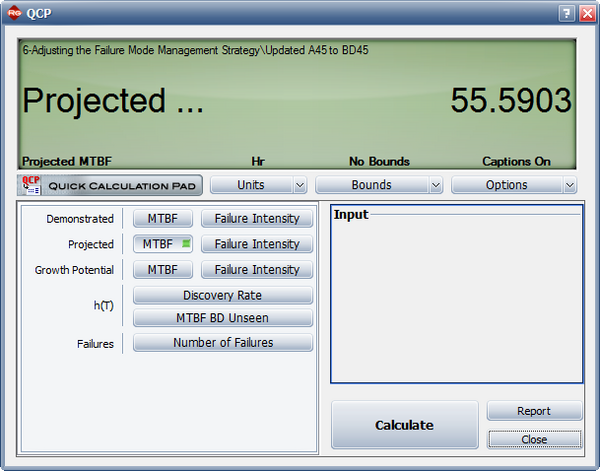Choose Projected Failure Intensity
Viewport: 600px width, 471px height.
coord(257,244)
